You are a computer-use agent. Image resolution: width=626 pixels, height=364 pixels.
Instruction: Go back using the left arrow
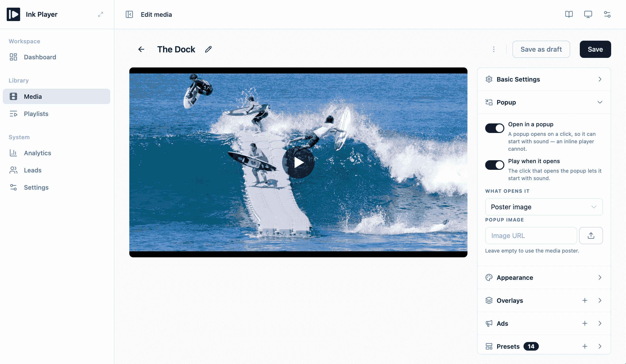click(x=141, y=49)
